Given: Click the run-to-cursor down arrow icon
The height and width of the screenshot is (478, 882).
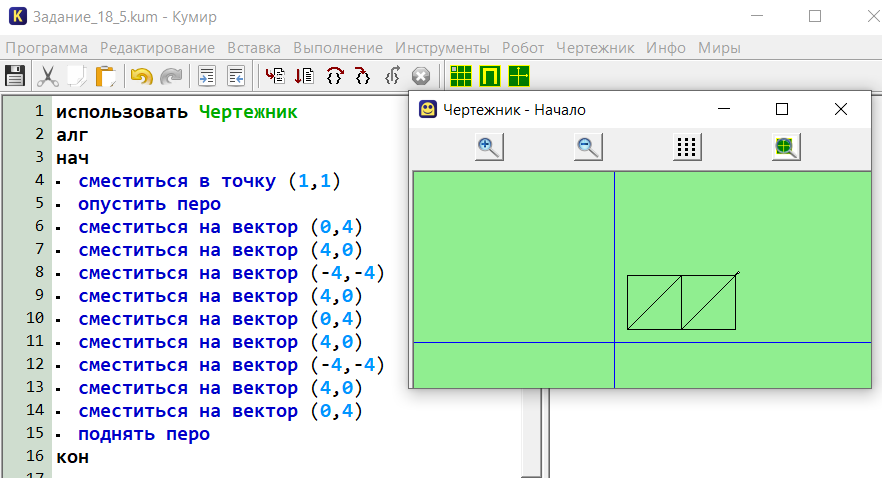Looking at the screenshot, I should click(x=304, y=76).
